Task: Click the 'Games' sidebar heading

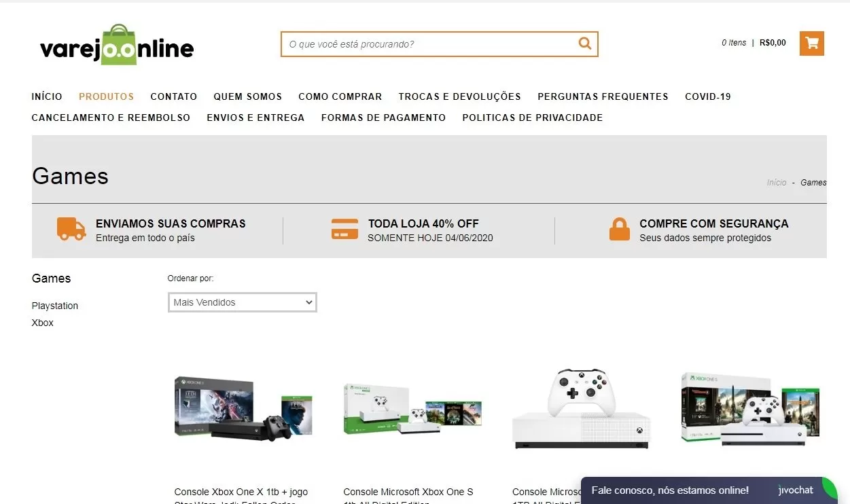Action: [51, 278]
